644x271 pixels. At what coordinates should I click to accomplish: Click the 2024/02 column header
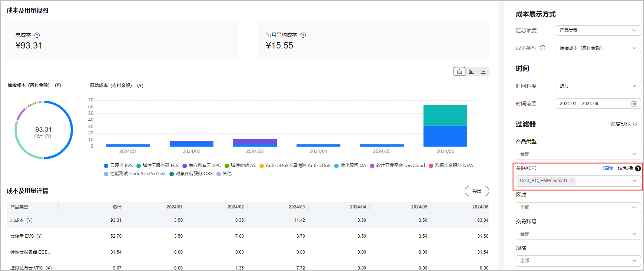[236, 207]
